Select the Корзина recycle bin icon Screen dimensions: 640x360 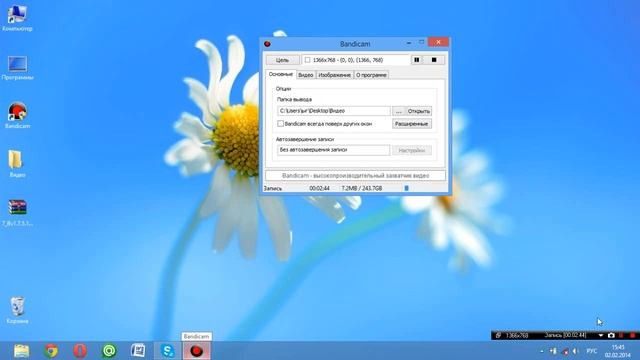(17, 310)
